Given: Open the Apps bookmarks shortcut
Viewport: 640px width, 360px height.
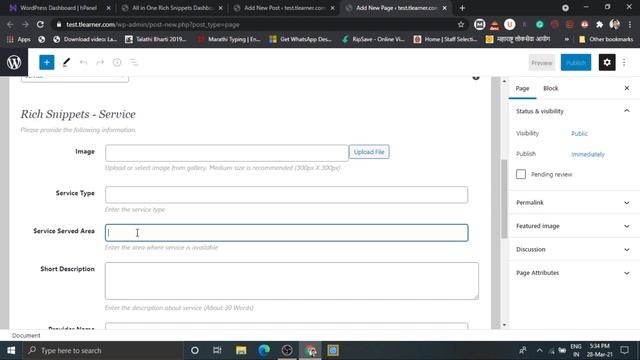Looking at the screenshot, I should pos(19,39).
